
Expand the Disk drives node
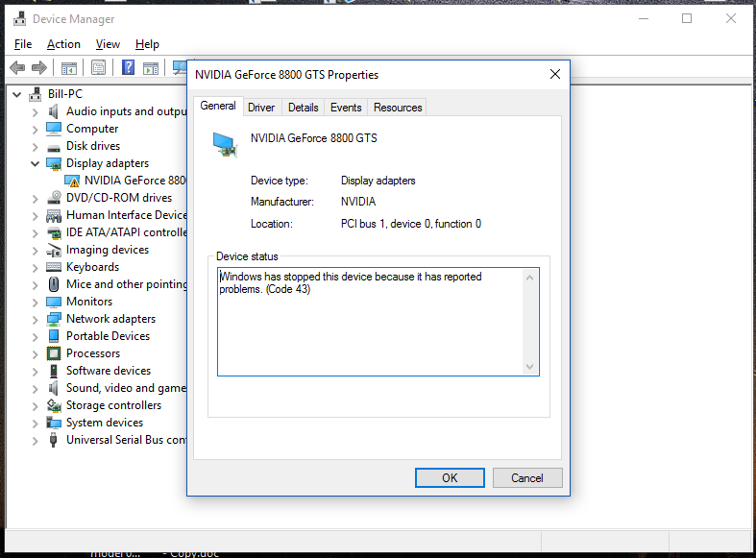pyautogui.click(x=35, y=147)
